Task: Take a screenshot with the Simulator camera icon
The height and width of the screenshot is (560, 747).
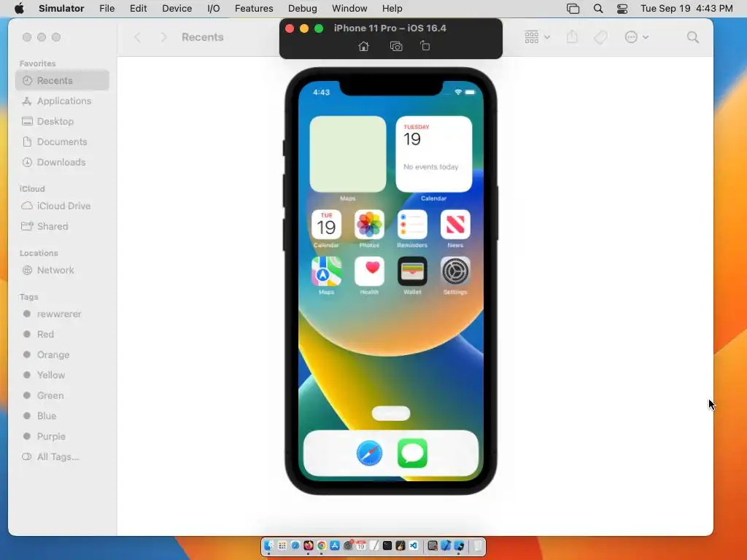Action: tap(396, 46)
